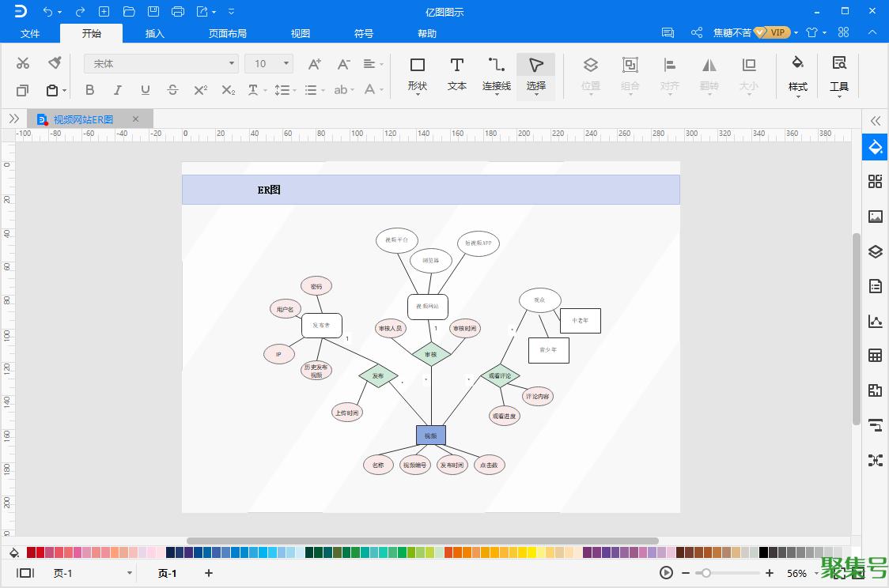The image size is (889, 588).
Task: Select the 文本 (Text) tool
Action: point(456,73)
